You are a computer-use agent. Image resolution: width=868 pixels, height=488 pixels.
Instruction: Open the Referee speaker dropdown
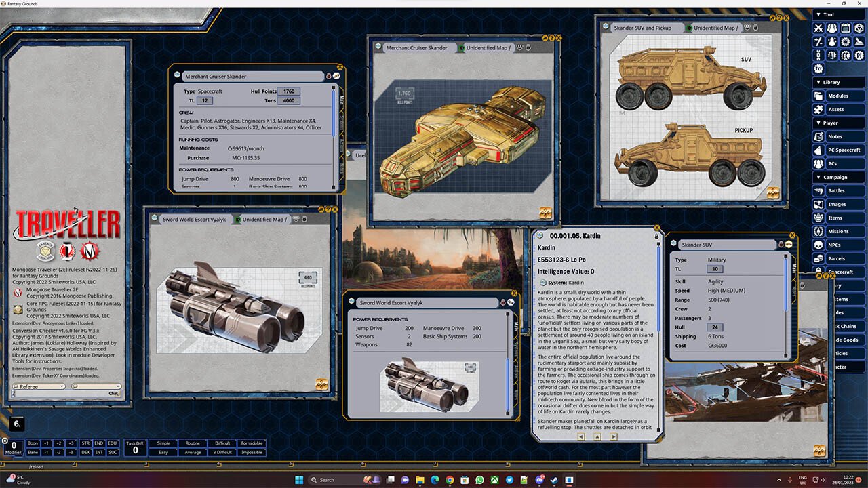click(38, 386)
